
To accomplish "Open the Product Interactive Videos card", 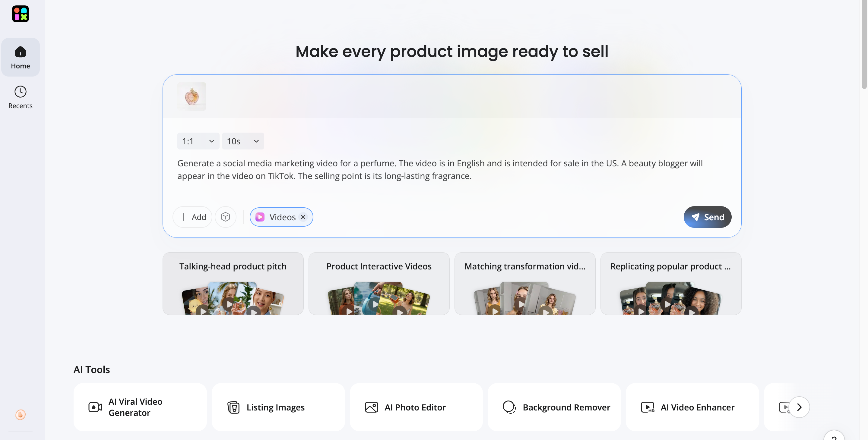I will pyautogui.click(x=379, y=284).
